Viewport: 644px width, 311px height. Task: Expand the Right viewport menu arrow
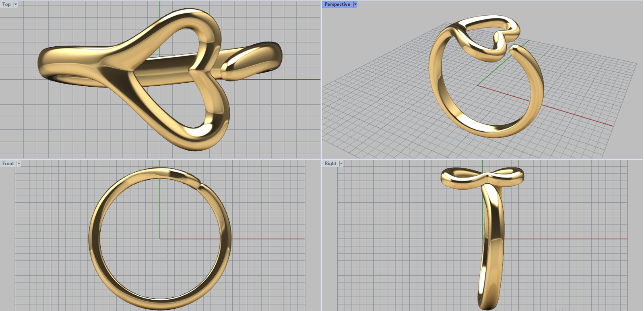pyautogui.click(x=341, y=164)
